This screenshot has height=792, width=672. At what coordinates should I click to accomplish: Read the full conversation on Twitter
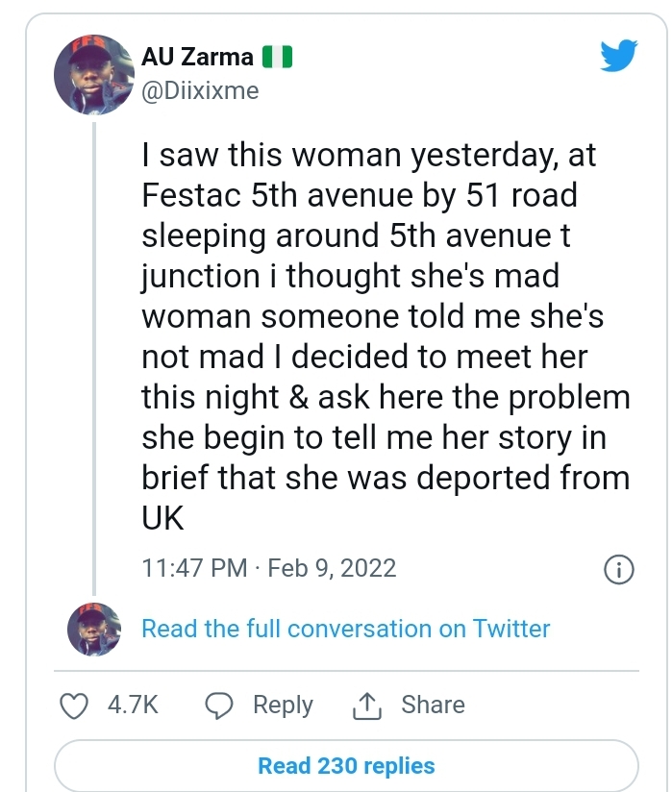click(x=345, y=629)
